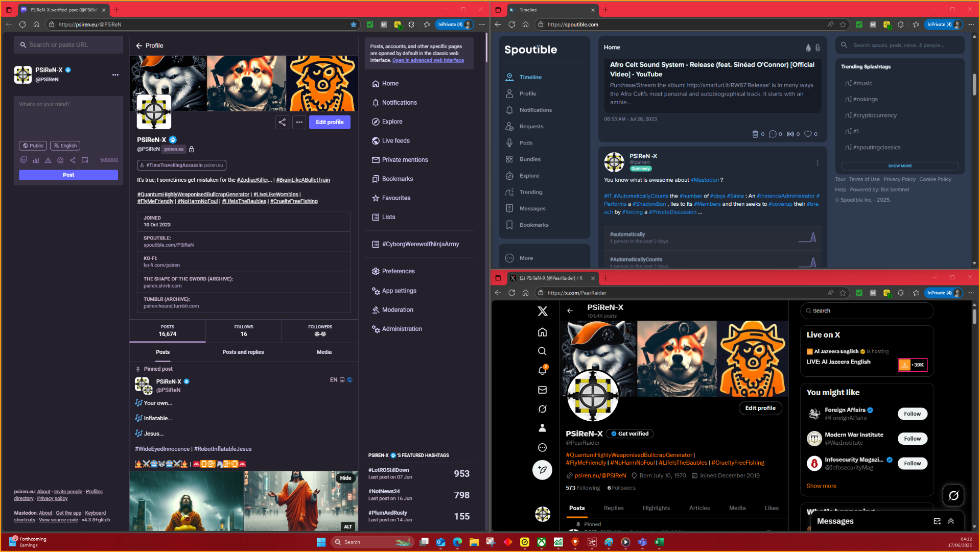Click Edit profile on the X profile

click(760, 409)
